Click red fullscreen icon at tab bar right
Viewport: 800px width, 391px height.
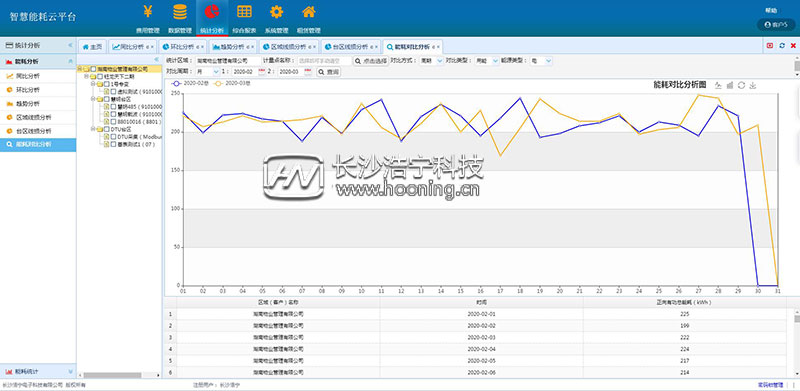point(770,45)
